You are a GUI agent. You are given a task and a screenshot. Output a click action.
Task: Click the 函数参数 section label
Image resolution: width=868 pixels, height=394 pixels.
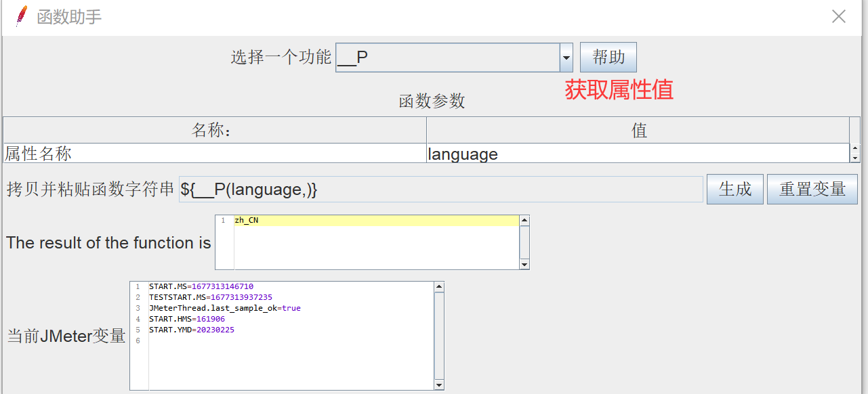[x=432, y=102]
